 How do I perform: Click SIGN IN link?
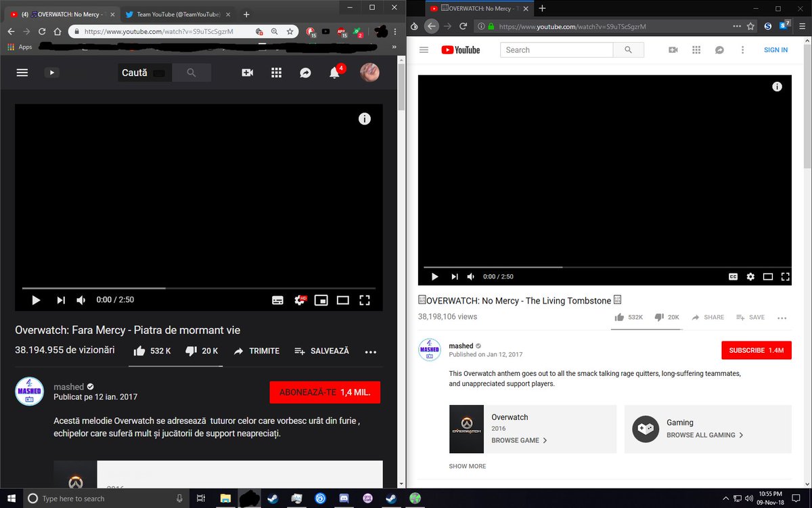point(775,50)
